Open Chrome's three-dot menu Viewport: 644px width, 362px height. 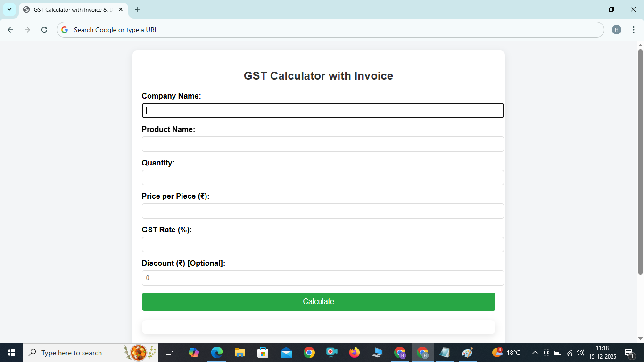click(x=634, y=29)
